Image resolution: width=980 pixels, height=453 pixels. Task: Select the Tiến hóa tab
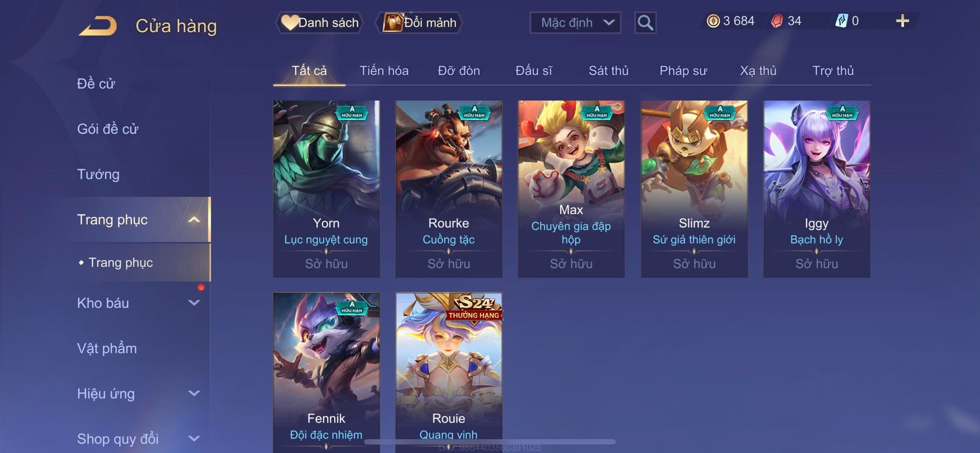click(x=384, y=71)
